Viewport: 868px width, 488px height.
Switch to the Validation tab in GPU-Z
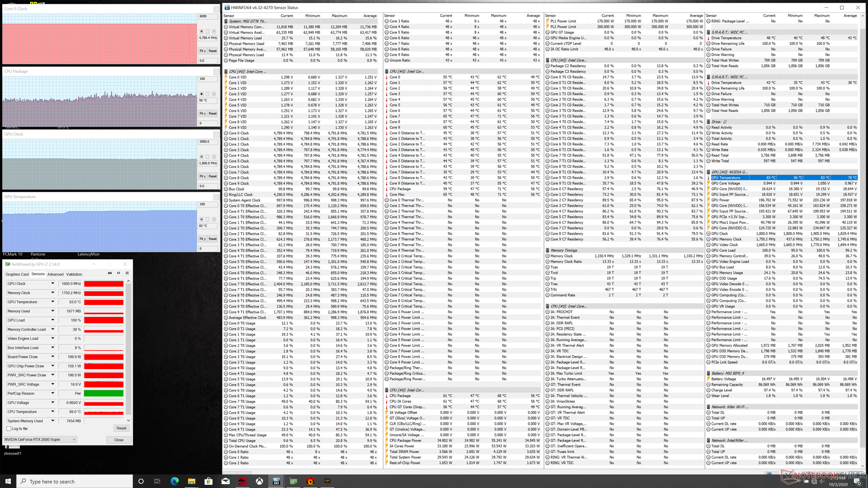[74, 274]
